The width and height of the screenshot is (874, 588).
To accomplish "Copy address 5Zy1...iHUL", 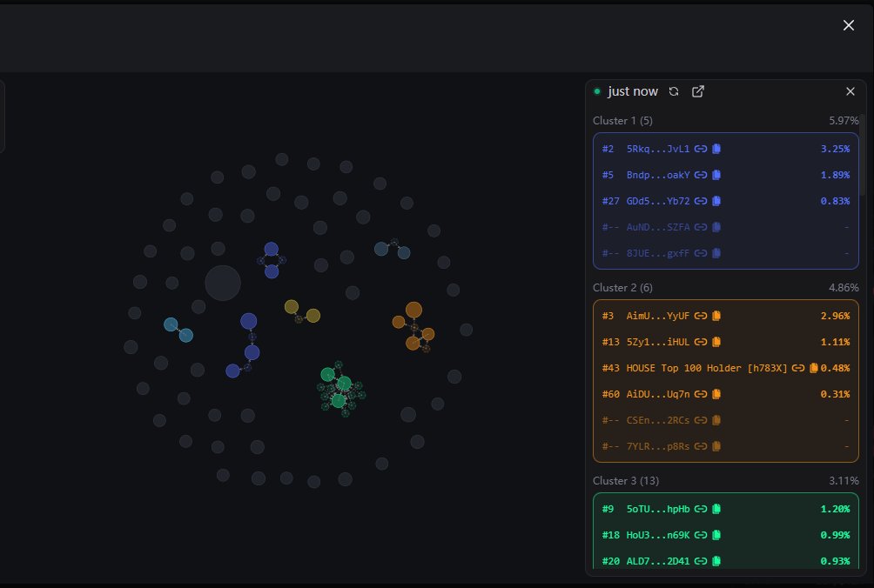I will click(x=716, y=342).
